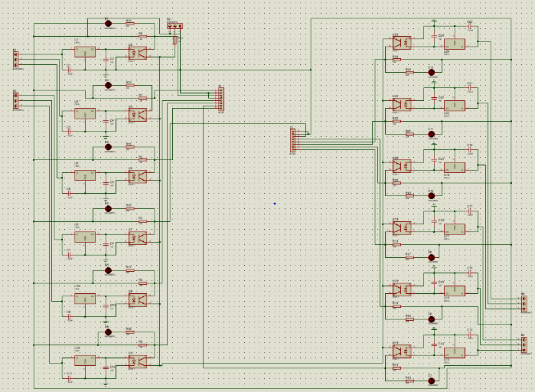Image resolution: width=535 pixels, height=392 pixels.
Task: Pick optocoupler U23 at the top right
Action: point(402,43)
